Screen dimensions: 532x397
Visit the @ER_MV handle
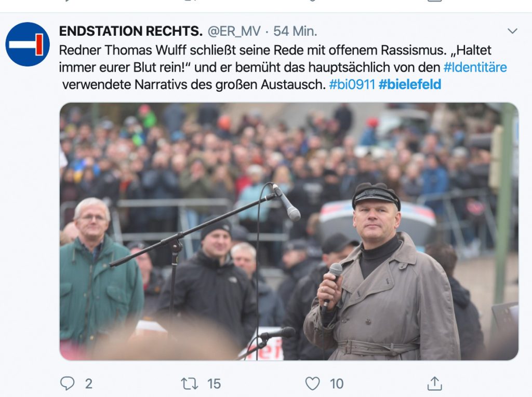pos(234,31)
